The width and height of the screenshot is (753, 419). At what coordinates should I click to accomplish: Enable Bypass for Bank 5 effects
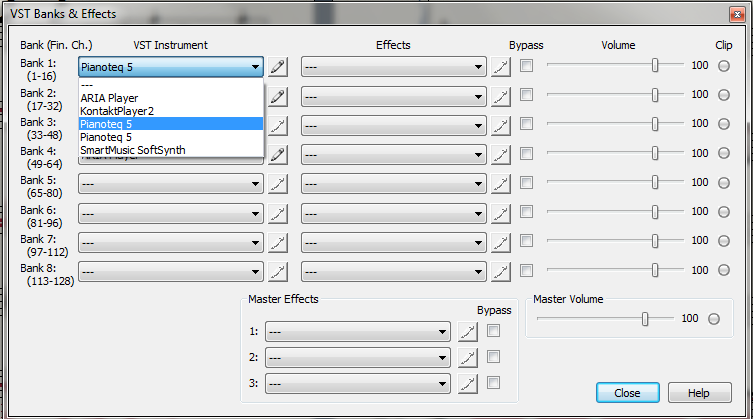526,183
